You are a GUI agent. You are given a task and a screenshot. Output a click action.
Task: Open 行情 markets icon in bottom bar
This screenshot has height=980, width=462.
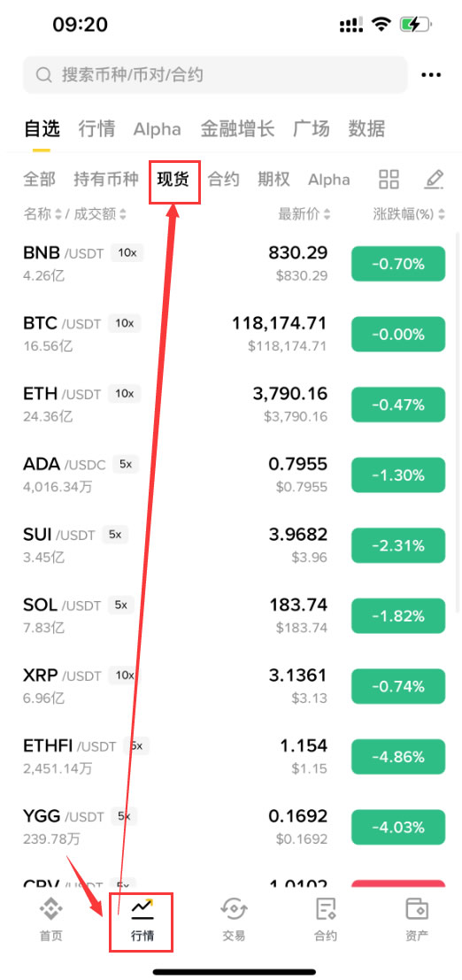(142, 909)
